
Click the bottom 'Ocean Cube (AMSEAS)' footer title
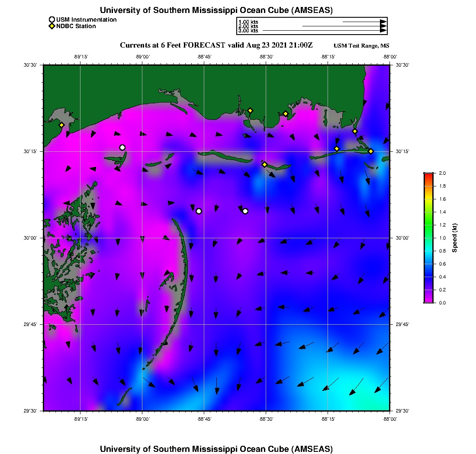[x=216, y=448]
